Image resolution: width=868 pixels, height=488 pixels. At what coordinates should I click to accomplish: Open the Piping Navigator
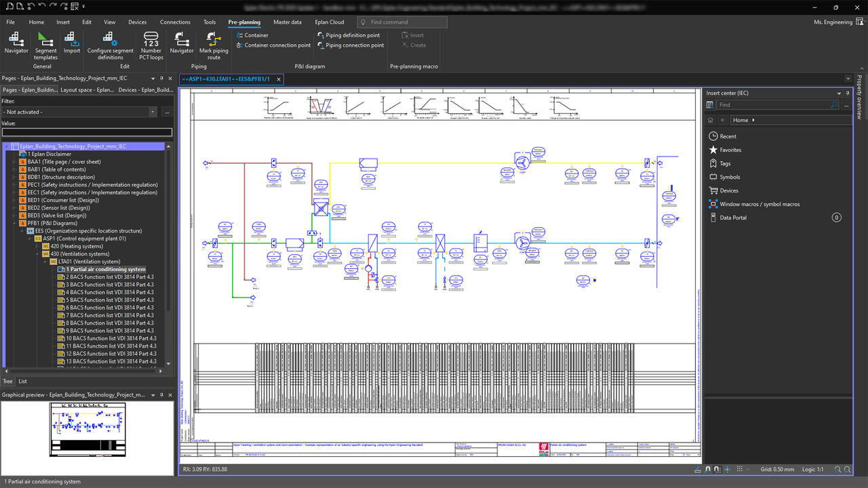click(x=182, y=41)
